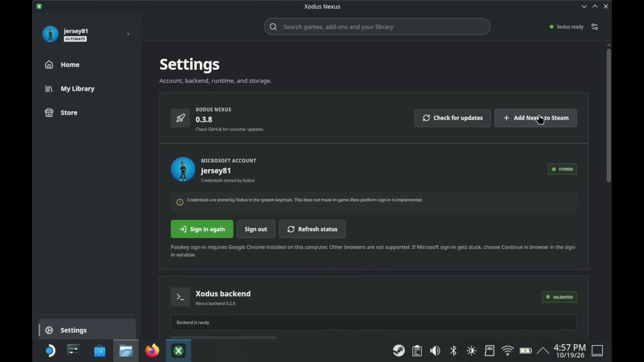Open the clipboard tray icon
The width and height of the screenshot is (644, 362).
(417, 350)
